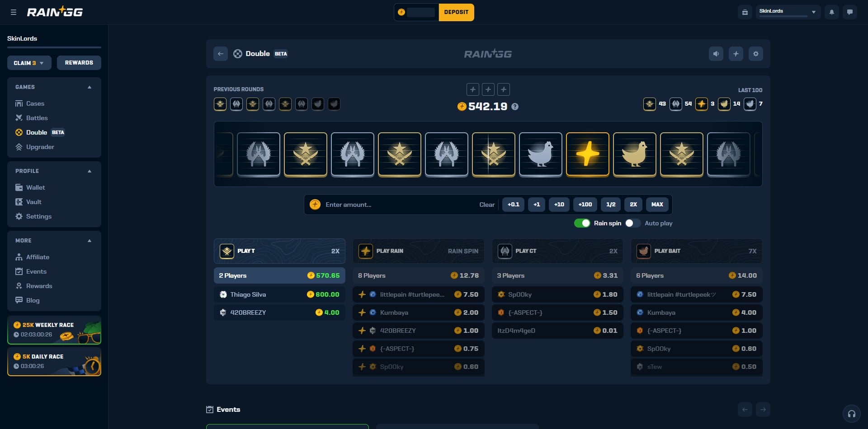Image resolution: width=868 pixels, height=429 pixels.
Task: Open the inventory briefcase icon
Action: (745, 12)
